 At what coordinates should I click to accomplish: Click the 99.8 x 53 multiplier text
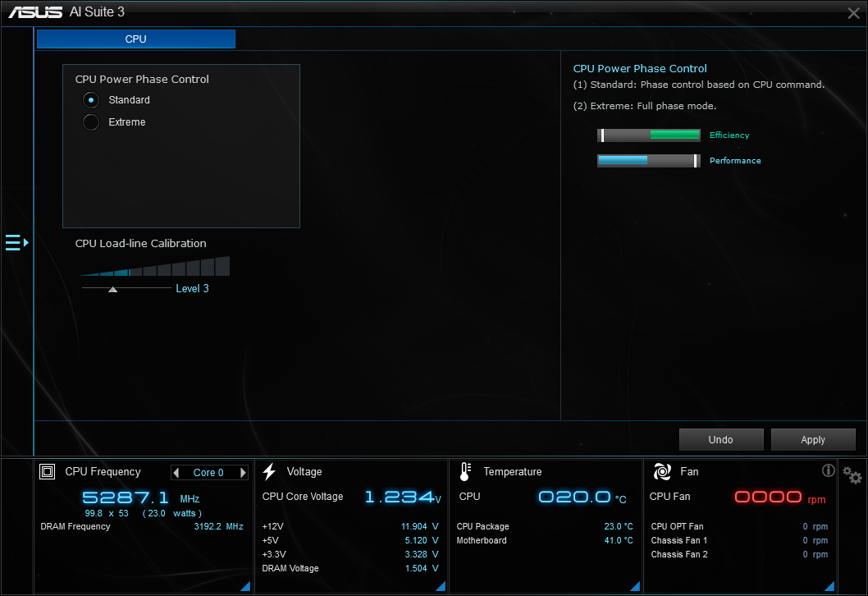[107, 513]
